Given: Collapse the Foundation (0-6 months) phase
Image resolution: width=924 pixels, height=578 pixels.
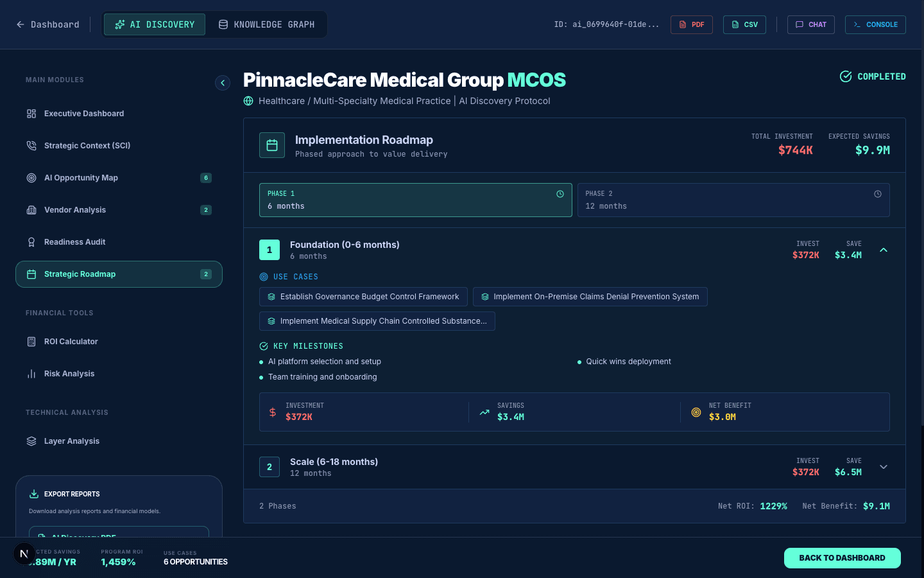Looking at the screenshot, I should point(884,250).
